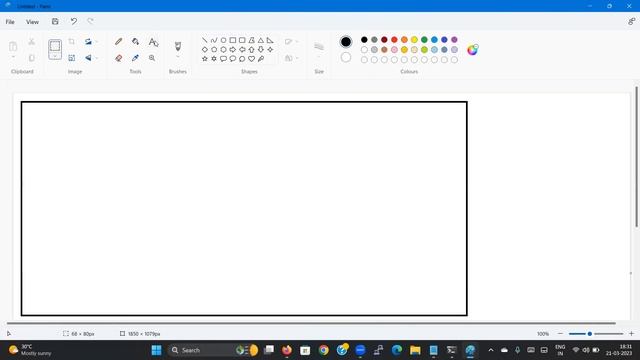Pick the purple colour swatch
The image size is (640, 360).
(x=454, y=40)
